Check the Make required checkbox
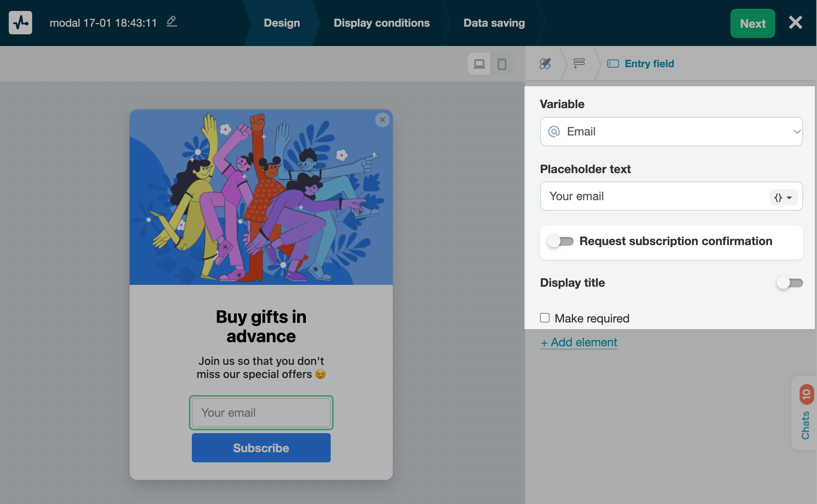The width and height of the screenshot is (817, 504). click(545, 318)
